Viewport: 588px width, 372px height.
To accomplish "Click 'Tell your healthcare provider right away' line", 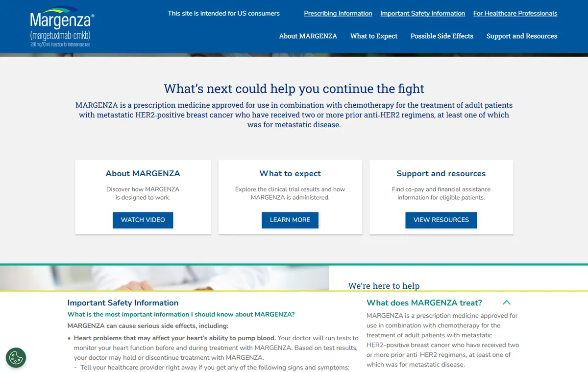I will tap(215, 368).
